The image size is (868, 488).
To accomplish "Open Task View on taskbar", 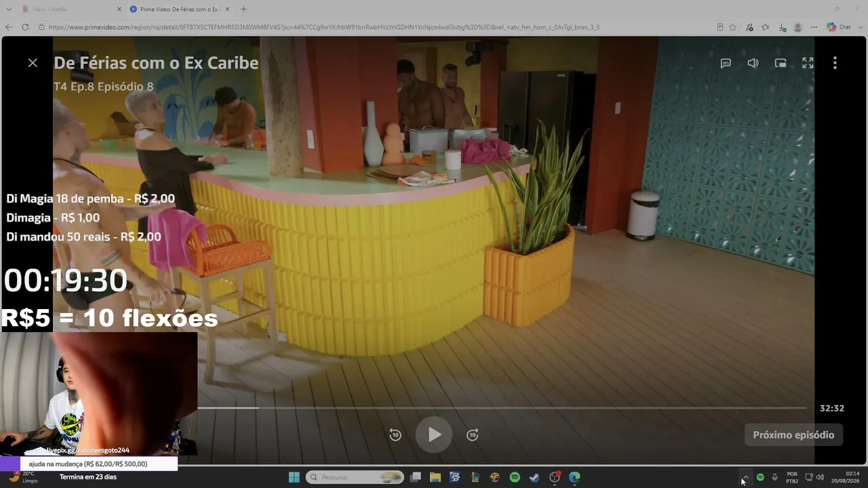I will click(x=416, y=477).
